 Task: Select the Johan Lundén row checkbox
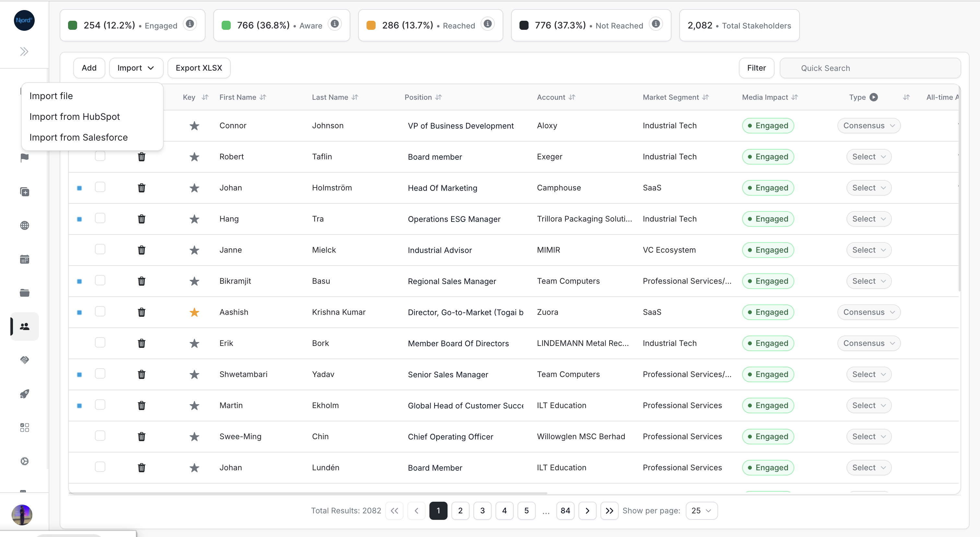tap(100, 467)
